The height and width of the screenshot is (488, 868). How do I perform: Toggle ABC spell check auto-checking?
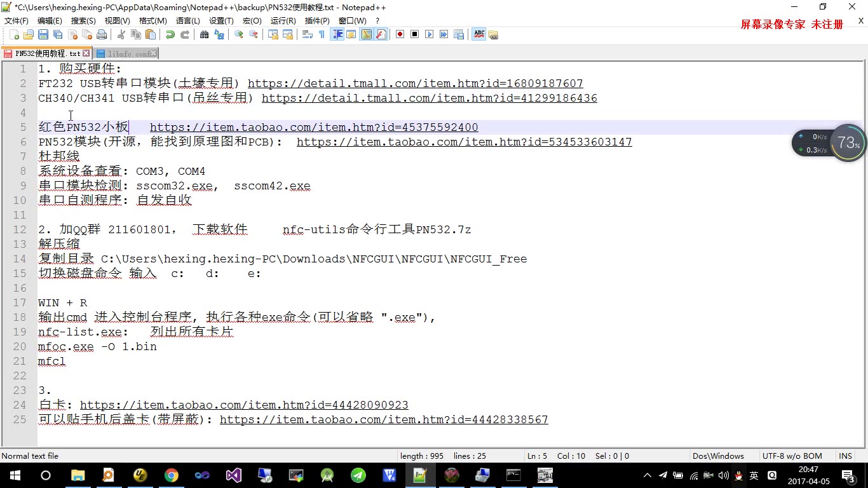(479, 34)
